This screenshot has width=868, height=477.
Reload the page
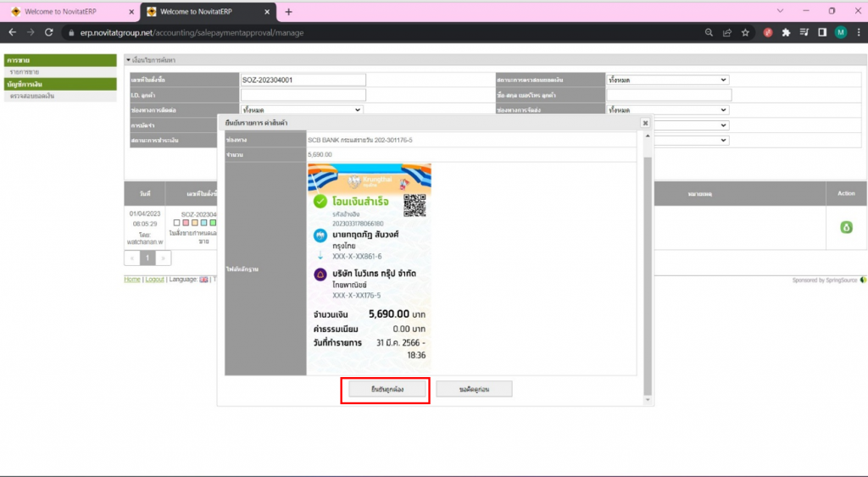(x=49, y=32)
